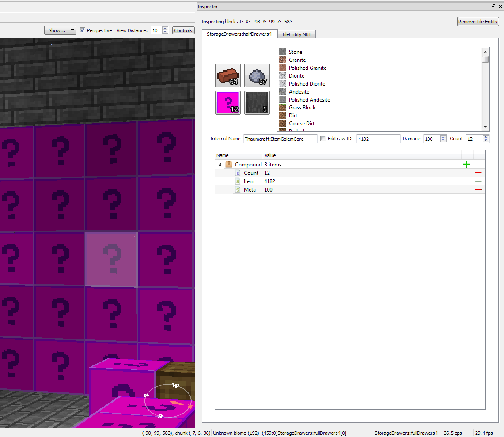504x437 pixels.
Task: Click the Name column header
Action: 239,155
